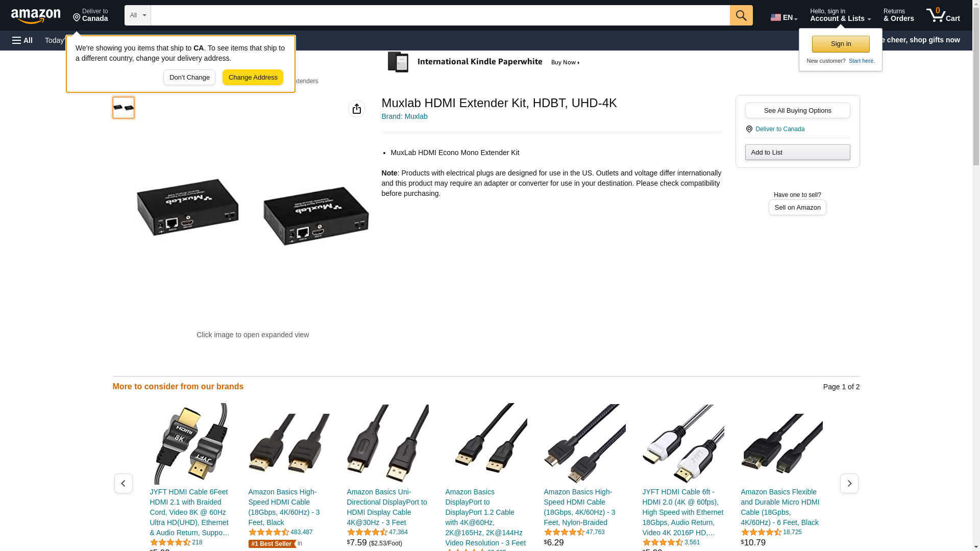
Task: Click Don't Change button
Action: 189,78
